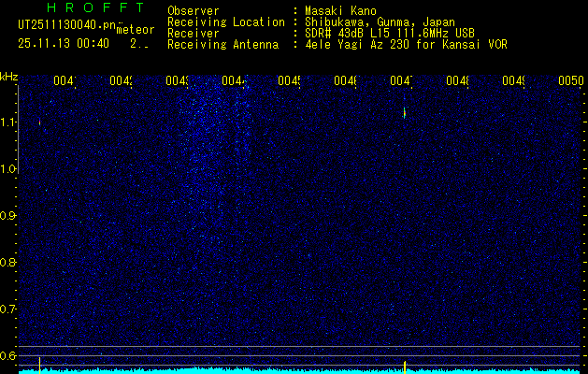Image resolution: width=588 pixels, height=374 pixels.
Task: Click the kHz axis unit label
Action: pyautogui.click(x=8, y=77)
